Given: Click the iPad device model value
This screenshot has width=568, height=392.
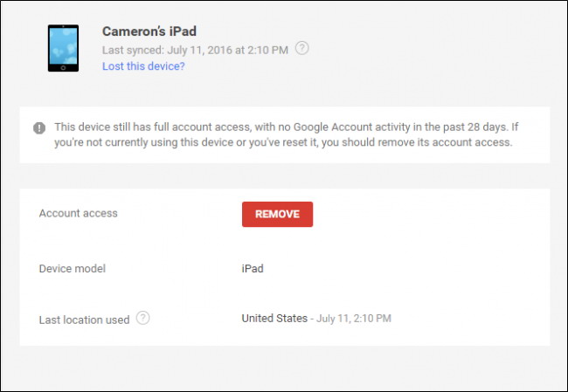Looking at the screenshot, I should pos(253,269).
